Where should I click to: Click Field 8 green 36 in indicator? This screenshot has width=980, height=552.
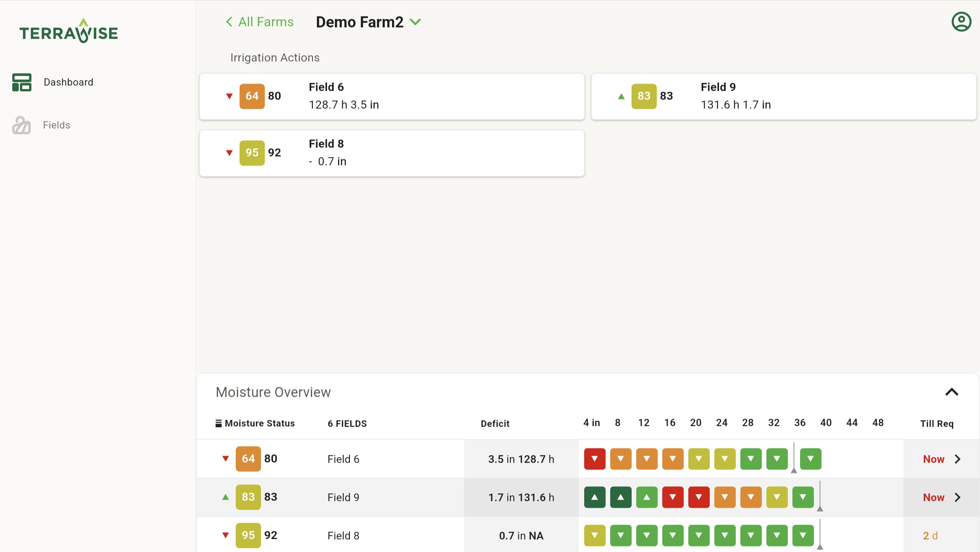click(803, 536)
